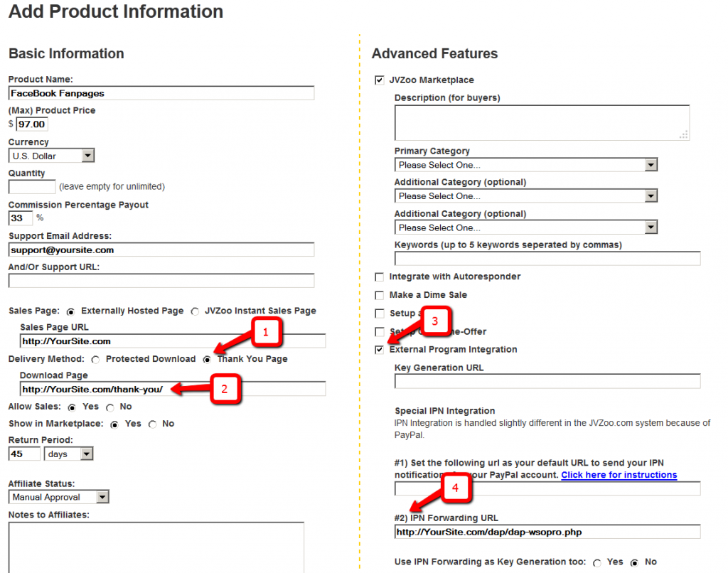This screenshot has height=573, width=728.
Task: Choose JVZoo Instant Sales Page radio
Action: coord(195,311)
